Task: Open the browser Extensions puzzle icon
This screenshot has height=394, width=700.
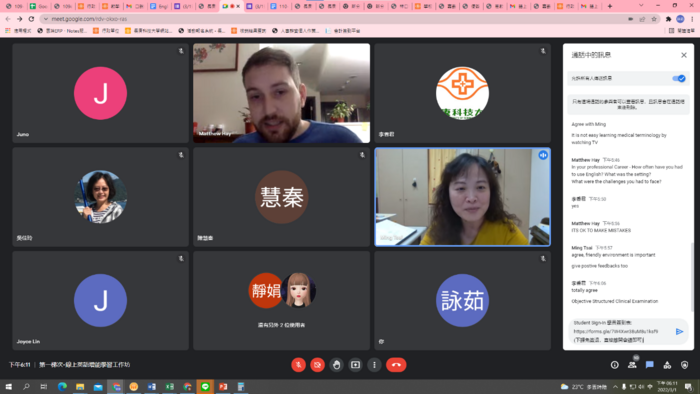Action: tap(668, 19)
